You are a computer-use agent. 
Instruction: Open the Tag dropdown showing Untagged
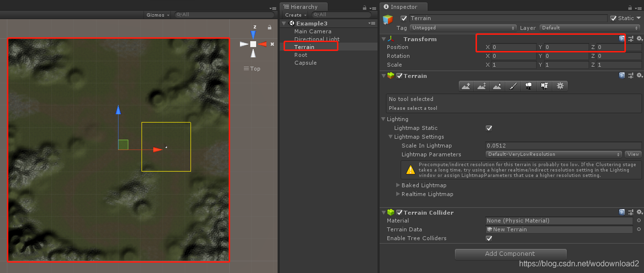463,28
